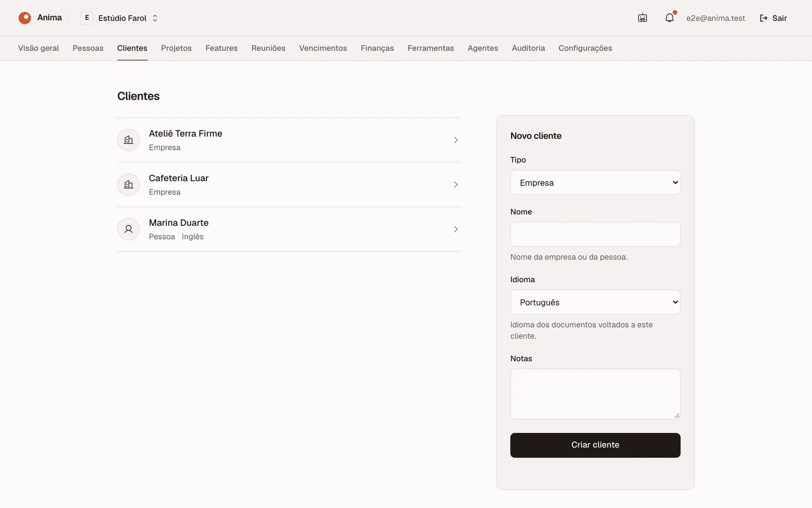The image size is (812, 508).
Task: Click the Inglês language tag
Action: pos(193,237)
